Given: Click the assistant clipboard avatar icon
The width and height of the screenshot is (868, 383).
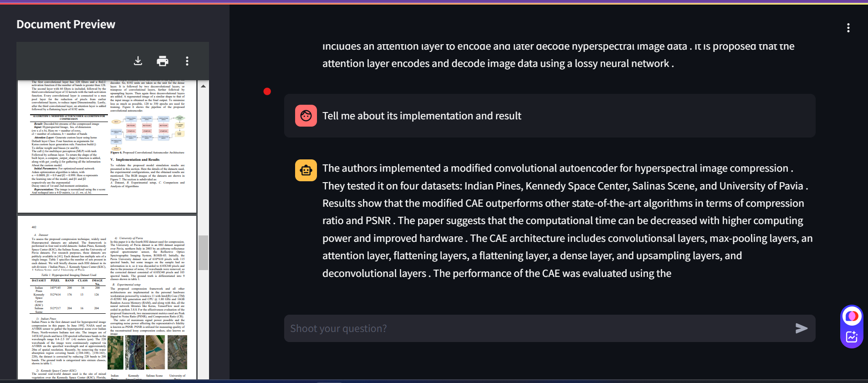Looking at the screenshot, I should point(306,170).
